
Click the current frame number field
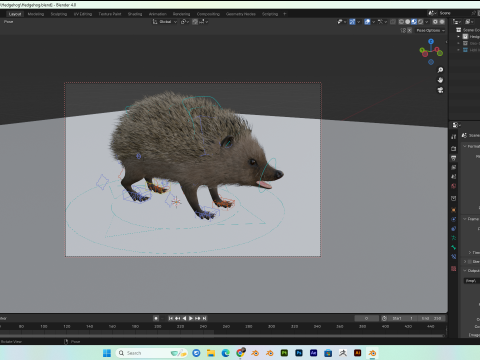tap(366, 318)
